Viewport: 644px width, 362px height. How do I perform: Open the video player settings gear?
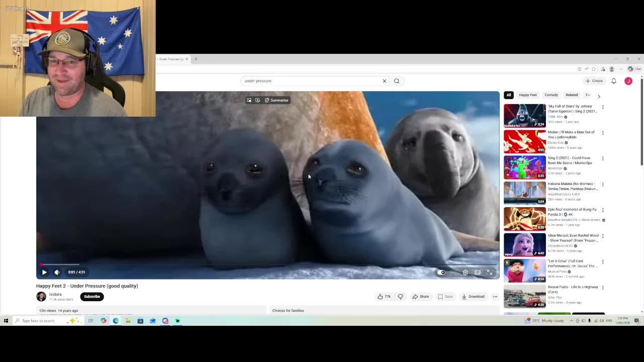click(x=465, y=272)
